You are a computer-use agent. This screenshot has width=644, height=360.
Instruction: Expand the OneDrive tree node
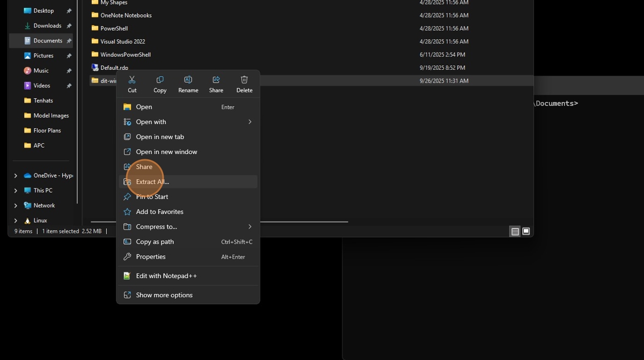pyautogui.click(x=16, y=175)
